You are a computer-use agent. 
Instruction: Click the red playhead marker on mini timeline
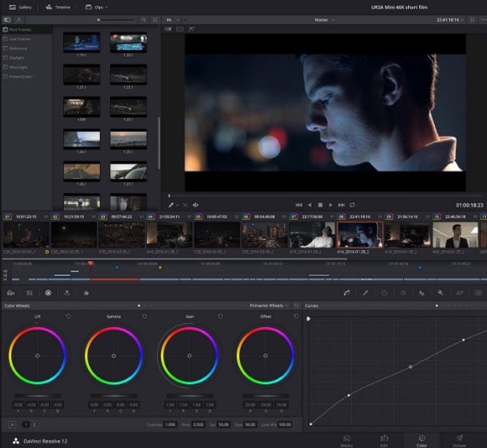click(x=91, y=263)
